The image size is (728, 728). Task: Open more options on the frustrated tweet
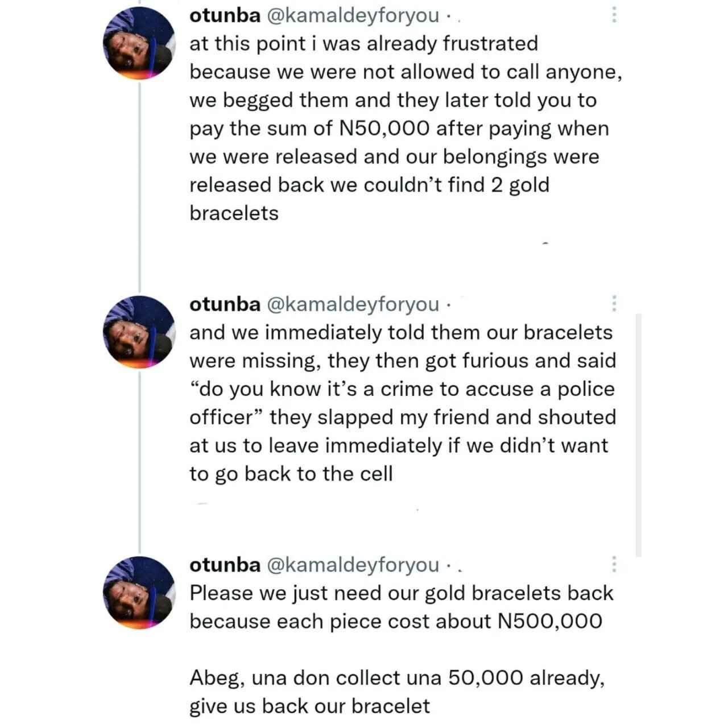click(614, 15)
